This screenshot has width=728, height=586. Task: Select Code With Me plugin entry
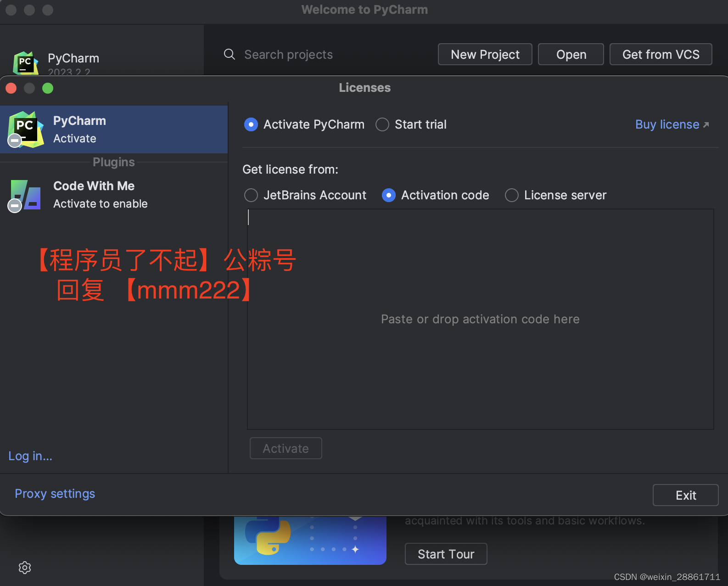(114, 195)
